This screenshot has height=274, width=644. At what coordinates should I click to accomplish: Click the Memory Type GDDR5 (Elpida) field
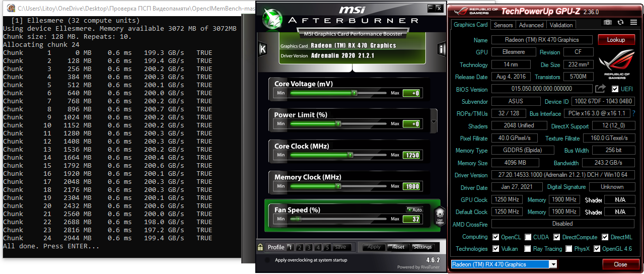(x=522, y=151)
